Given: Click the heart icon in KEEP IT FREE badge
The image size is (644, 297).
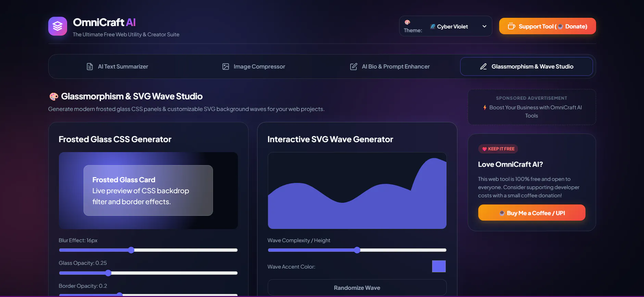Looking at the screenshot, I should click(484, 149).
